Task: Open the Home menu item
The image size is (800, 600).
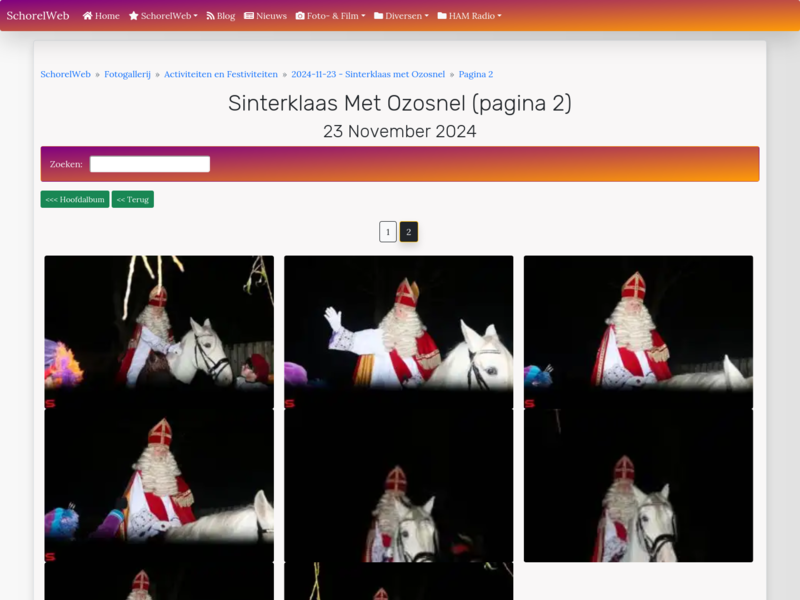Action: coord(101,16)
